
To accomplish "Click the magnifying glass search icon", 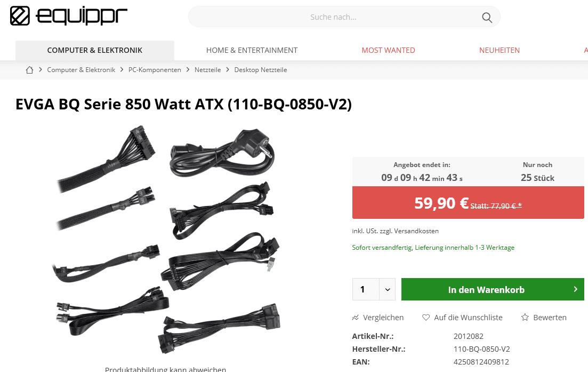I will (x=487, y=17).
